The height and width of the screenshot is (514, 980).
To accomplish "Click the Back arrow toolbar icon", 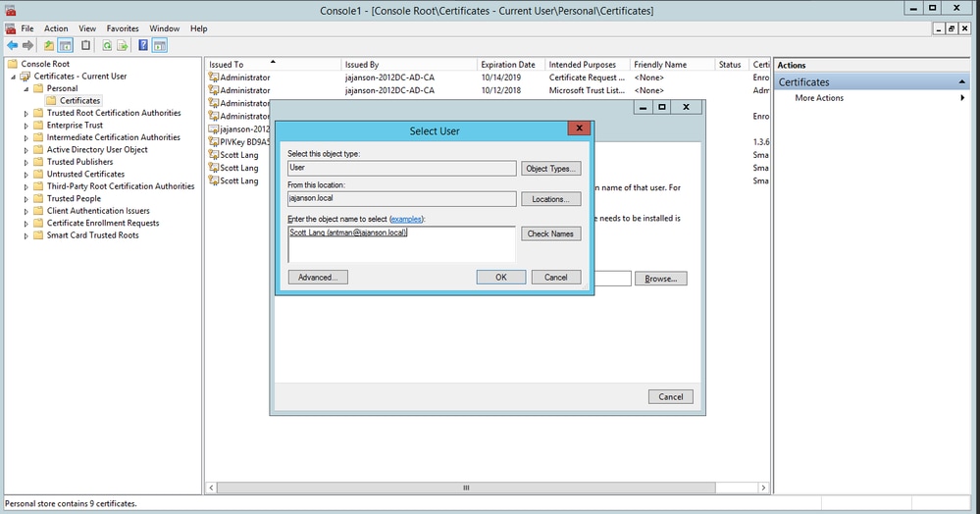I will (x=12, y=45).
